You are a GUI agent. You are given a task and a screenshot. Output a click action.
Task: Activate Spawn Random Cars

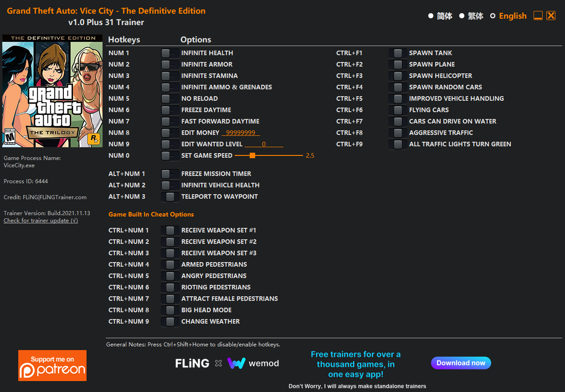[398, 87]
